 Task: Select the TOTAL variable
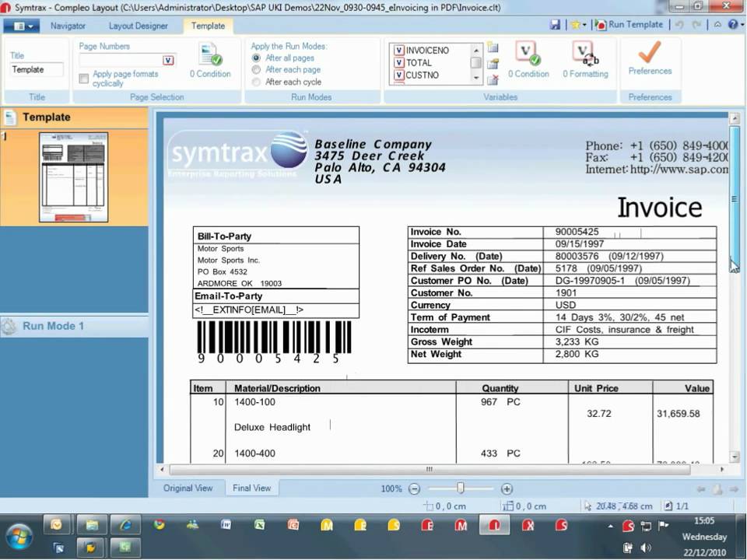(419, 63)
